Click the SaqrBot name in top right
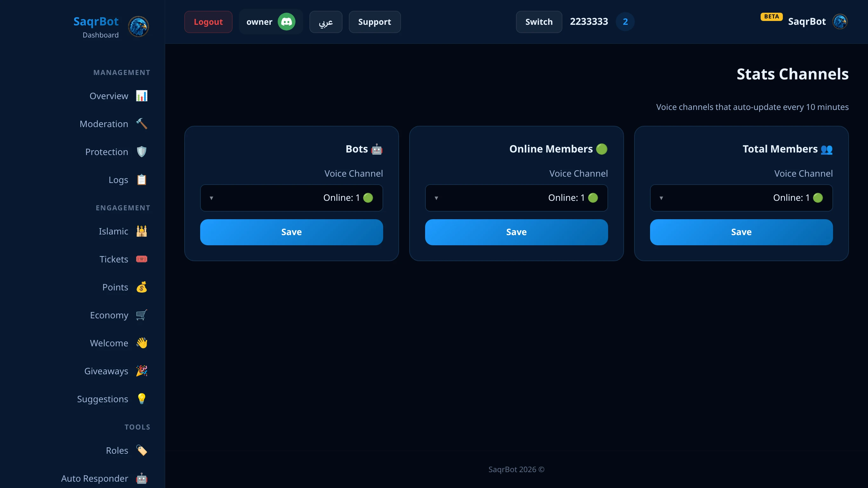 (x=807, y=22)
